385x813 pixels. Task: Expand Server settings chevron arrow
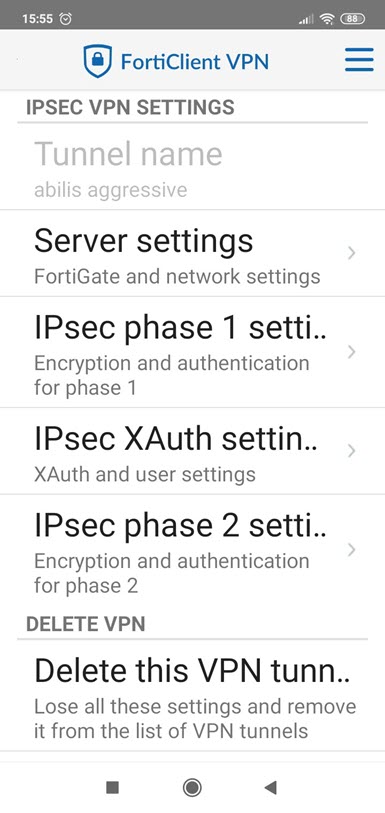click(x=352, y=253)
